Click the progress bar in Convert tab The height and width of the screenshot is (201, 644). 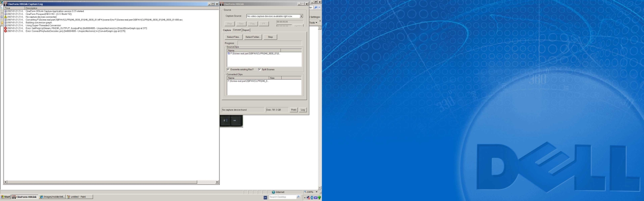pyautogui.click(x=269, y=43)
